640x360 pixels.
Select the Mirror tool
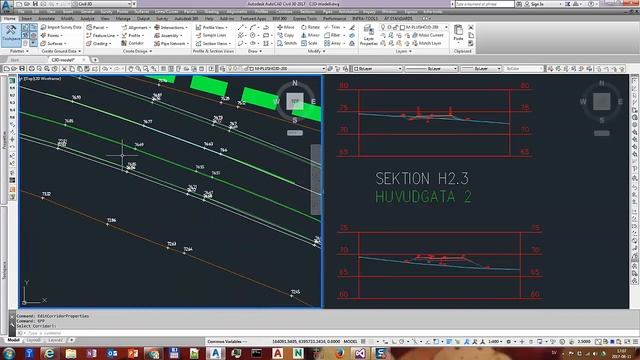pos(311,36)
